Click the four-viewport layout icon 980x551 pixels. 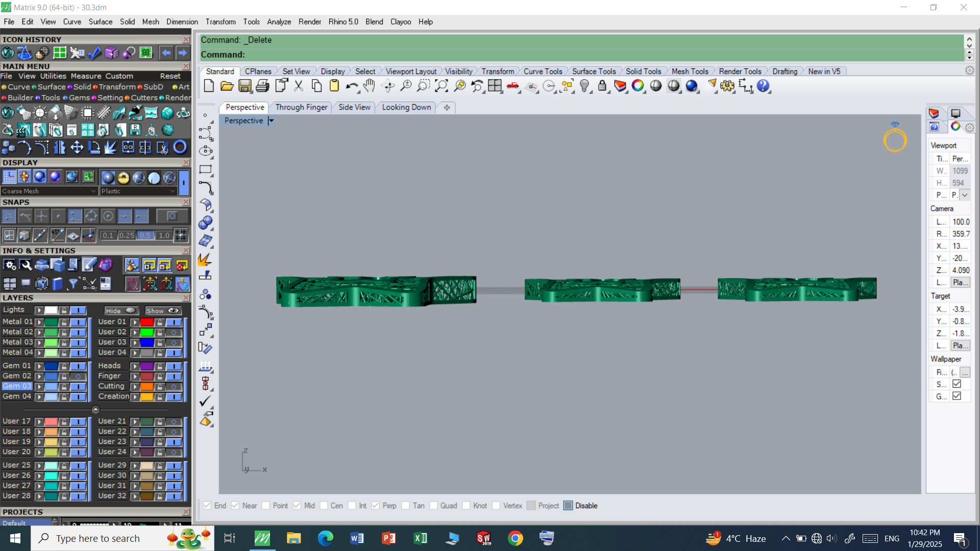[495, 86]
